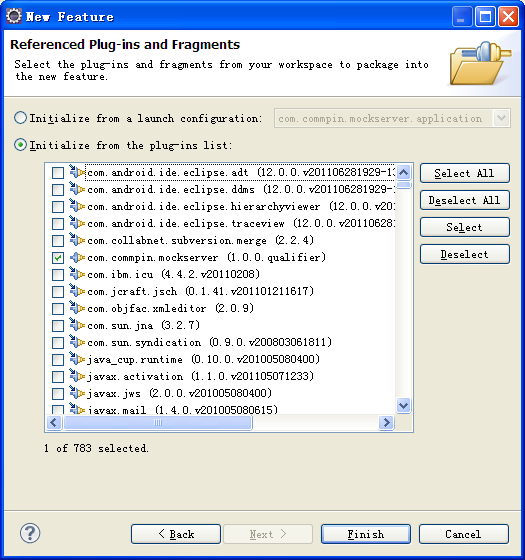Click the list's scroll down arrow
The width and height of the screenshot is (525, 560).
404,406
